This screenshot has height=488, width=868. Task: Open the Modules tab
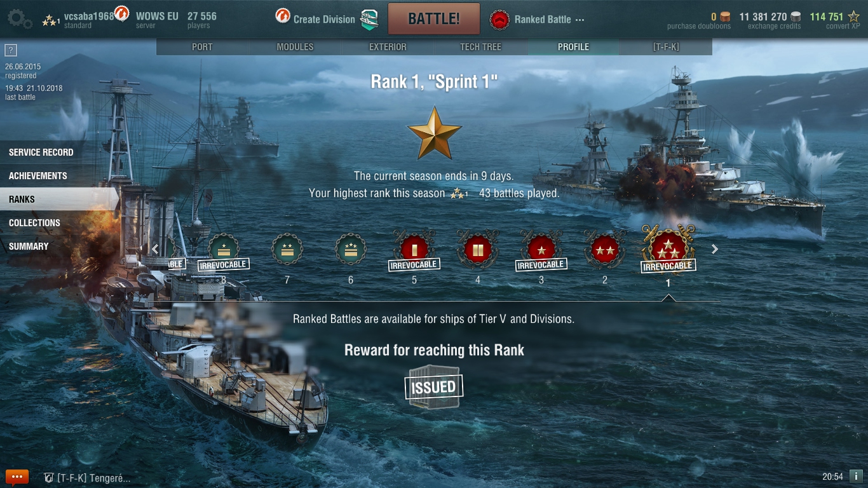coord(295,46)
